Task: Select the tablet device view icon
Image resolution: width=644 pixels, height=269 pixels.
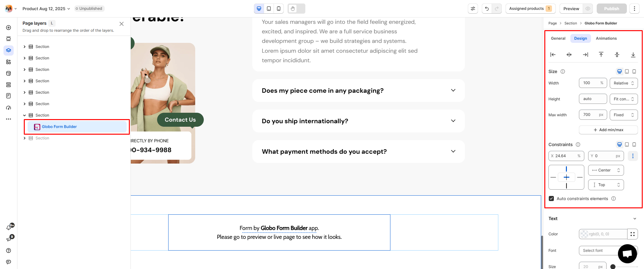Action: [269, 9]
